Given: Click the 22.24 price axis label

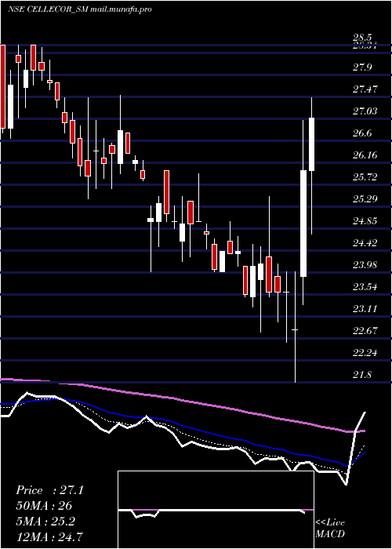Looking at the screenshot, I should tap(365, 353).
